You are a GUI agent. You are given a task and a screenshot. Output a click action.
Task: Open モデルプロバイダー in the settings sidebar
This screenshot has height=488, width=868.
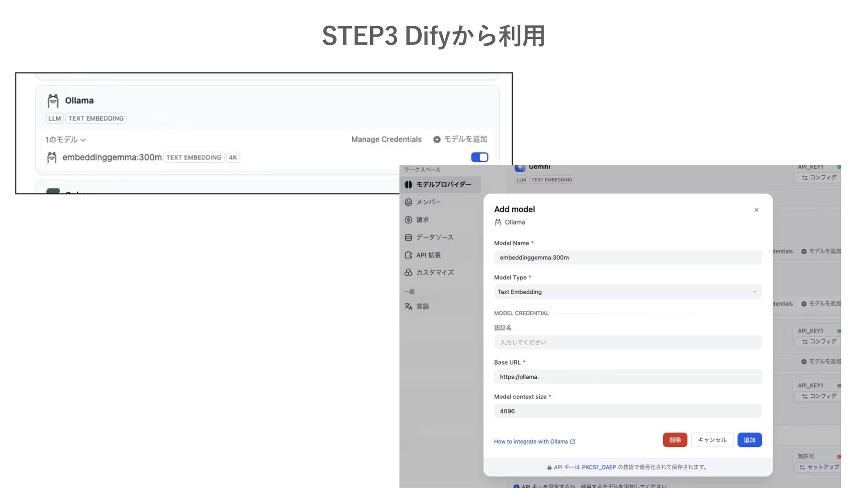tap(440, 184)
